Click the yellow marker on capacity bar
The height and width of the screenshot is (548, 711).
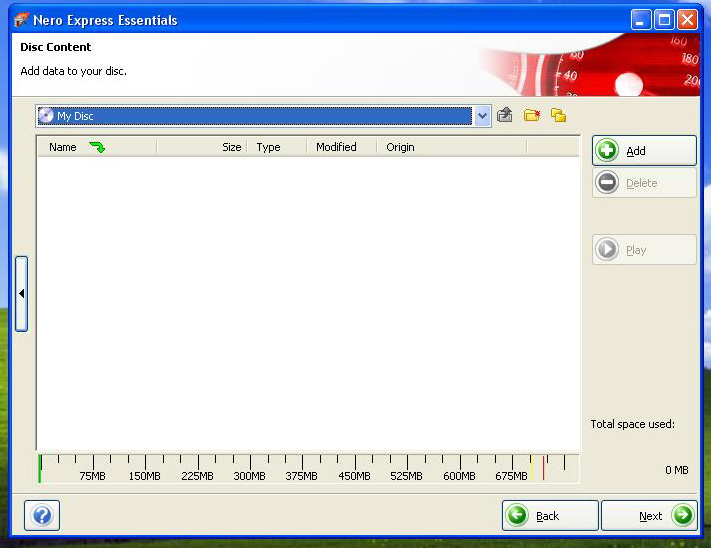click(531, 468)
